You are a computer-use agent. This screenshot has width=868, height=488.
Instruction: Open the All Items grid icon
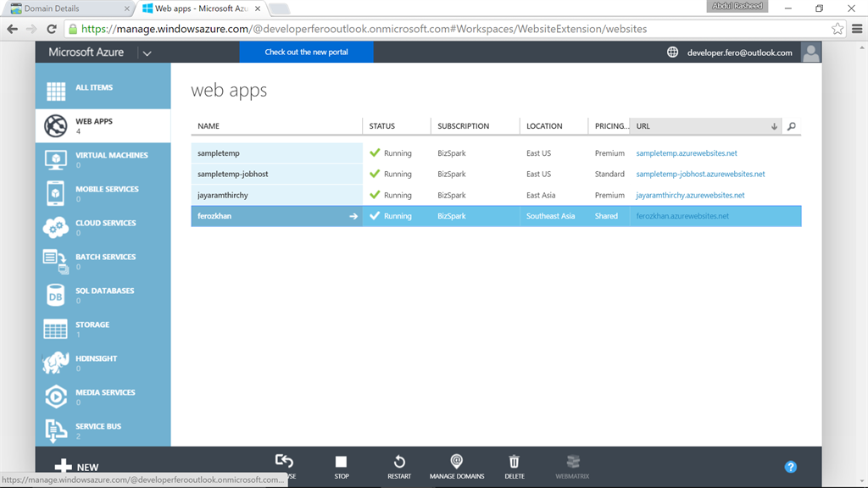(56, 91)
